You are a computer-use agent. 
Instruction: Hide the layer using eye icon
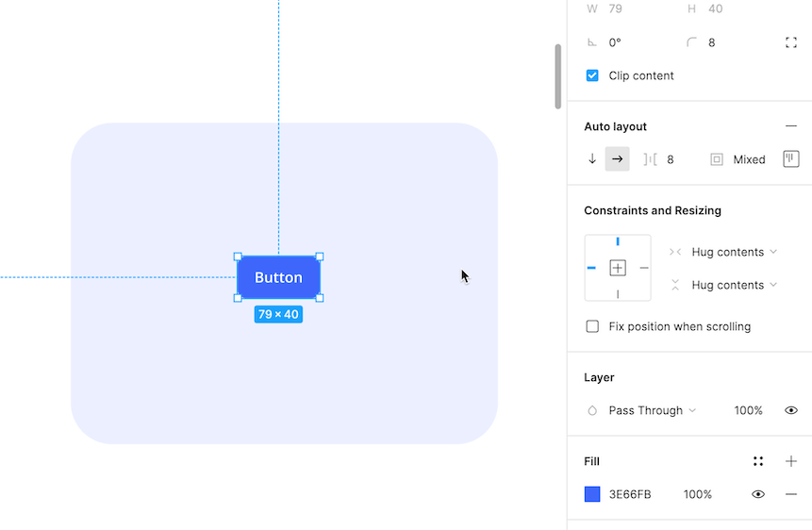pyautogui.click(x=791, y=410)
